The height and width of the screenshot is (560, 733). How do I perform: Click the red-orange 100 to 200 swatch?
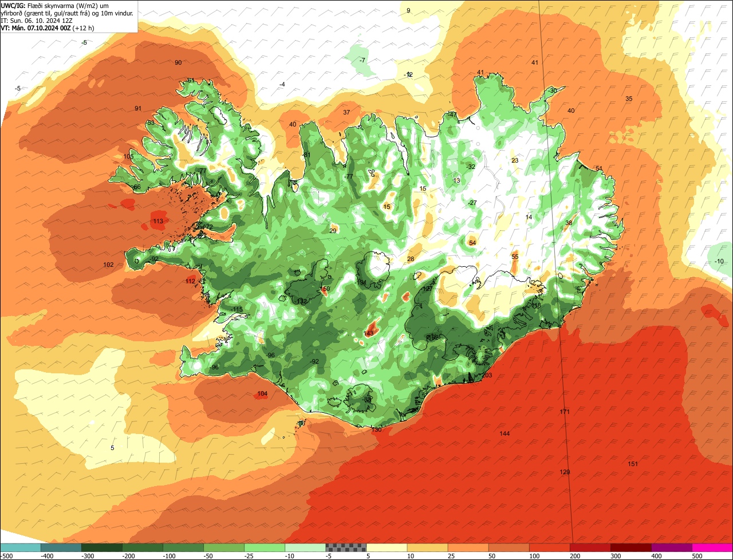coord(549,547)
